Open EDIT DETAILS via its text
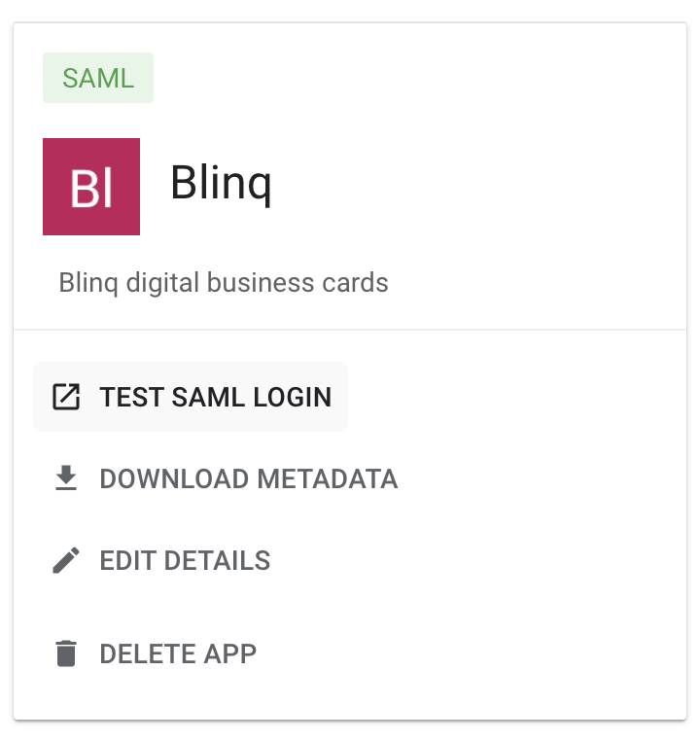This screenshot has height=741, width=700. click(185, 560)
